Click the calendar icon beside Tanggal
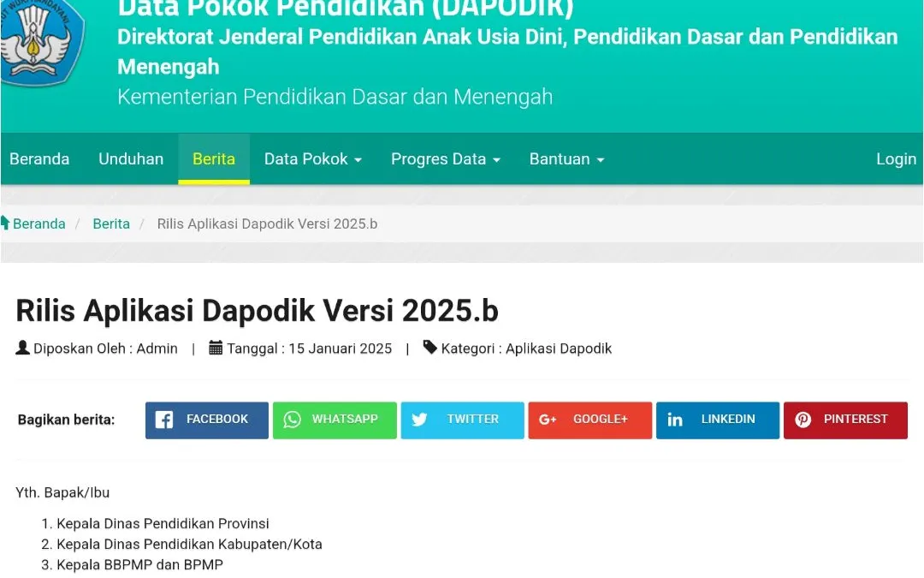Viewport: 924px width, 578px height. point(216,348)
